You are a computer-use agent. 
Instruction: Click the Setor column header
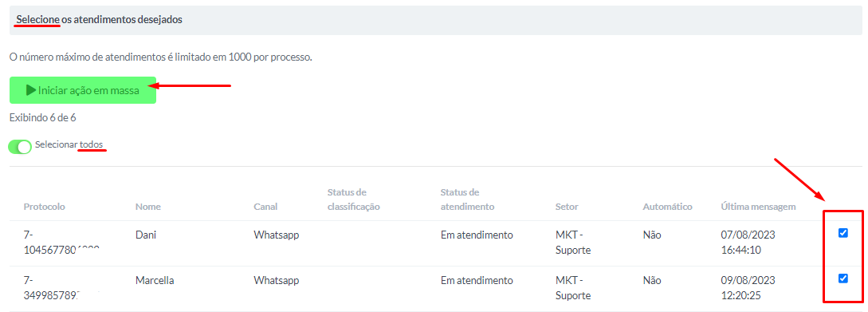(x=566, y=207)
